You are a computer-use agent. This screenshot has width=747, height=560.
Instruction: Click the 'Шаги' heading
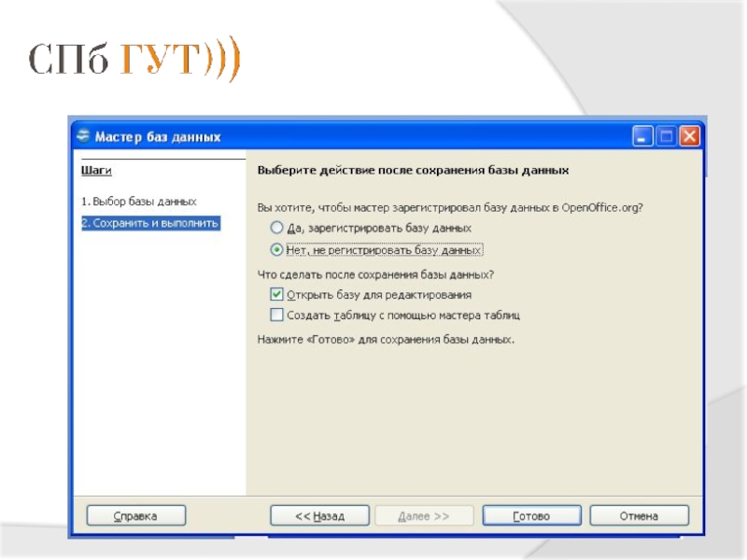click(96, 170)
